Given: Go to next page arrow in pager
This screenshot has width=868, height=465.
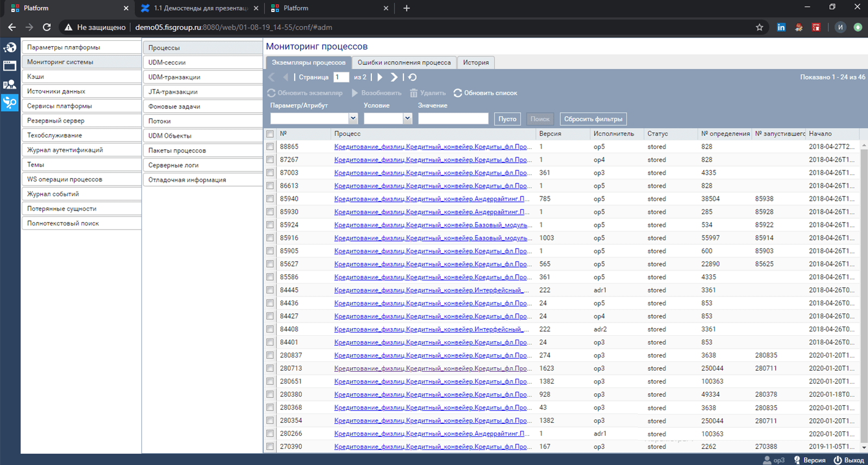Looking at the screenshot, I should click(x=380, y=77).
